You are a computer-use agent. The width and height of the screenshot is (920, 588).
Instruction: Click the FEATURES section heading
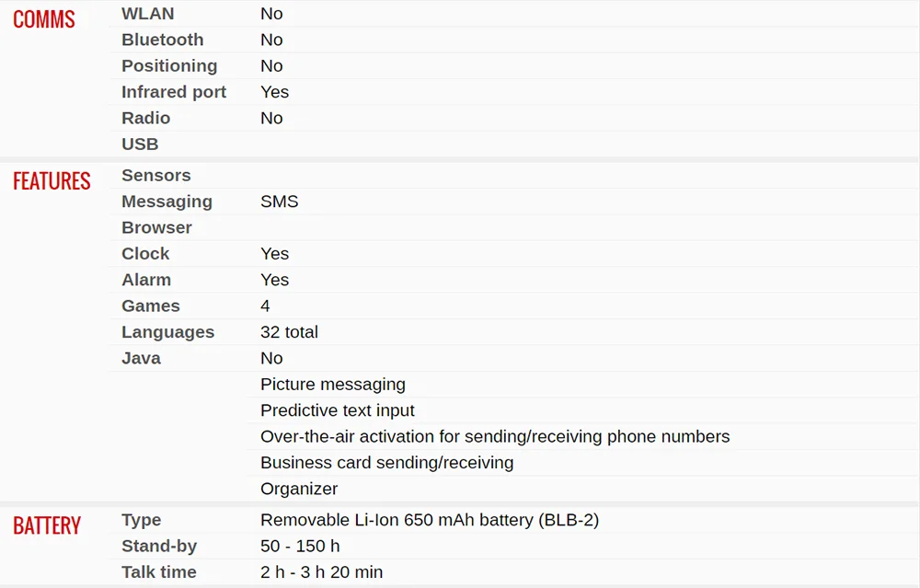[52, 180]
